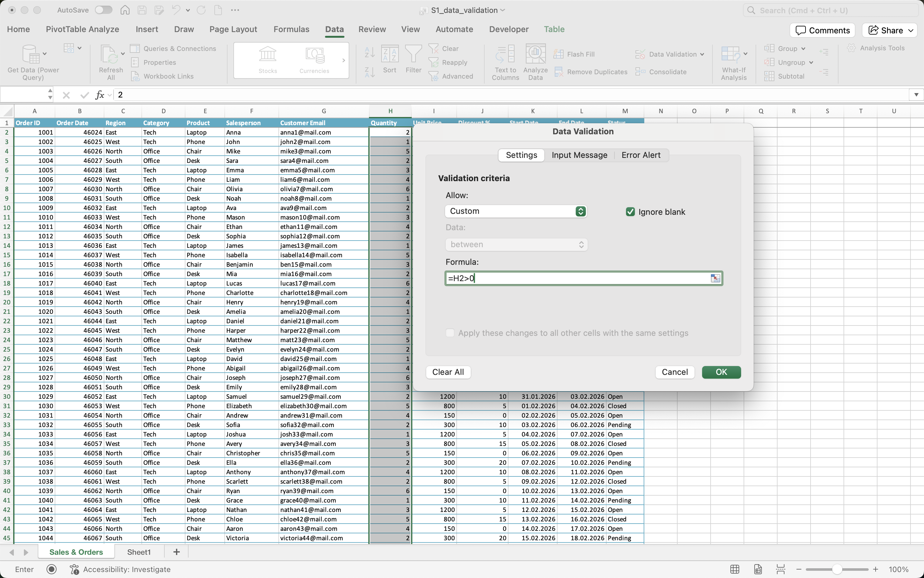924x578 pixels.
Task: Click the Name Box field
Action: [24, 95]
